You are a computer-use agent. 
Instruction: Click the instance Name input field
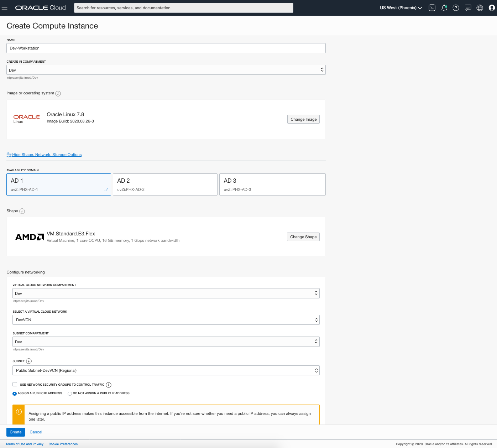[166, 48]
